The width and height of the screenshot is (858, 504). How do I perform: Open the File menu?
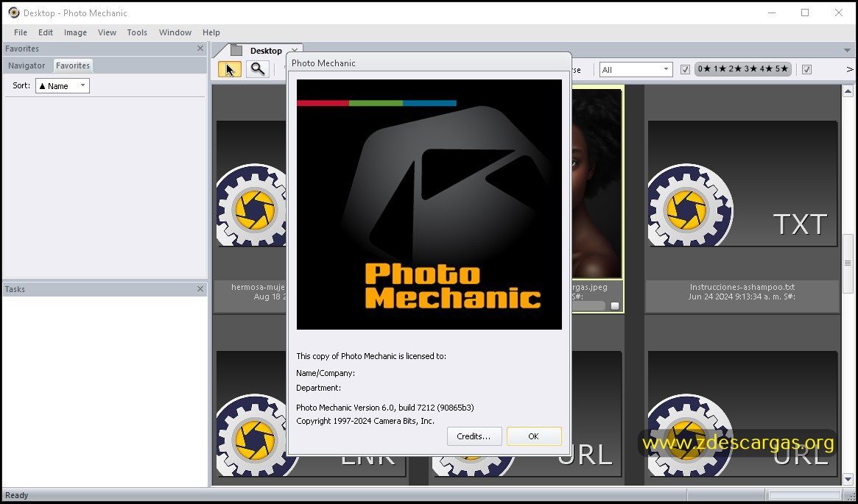point(20,32)
